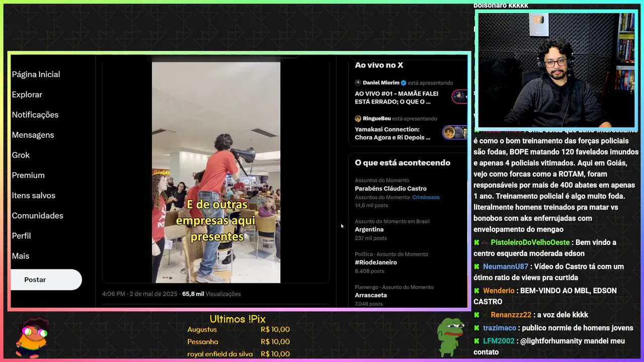The width and height of the screenshot is (644, 362).
Task: Select Premium in the sidebar
Action: (28, 175)
